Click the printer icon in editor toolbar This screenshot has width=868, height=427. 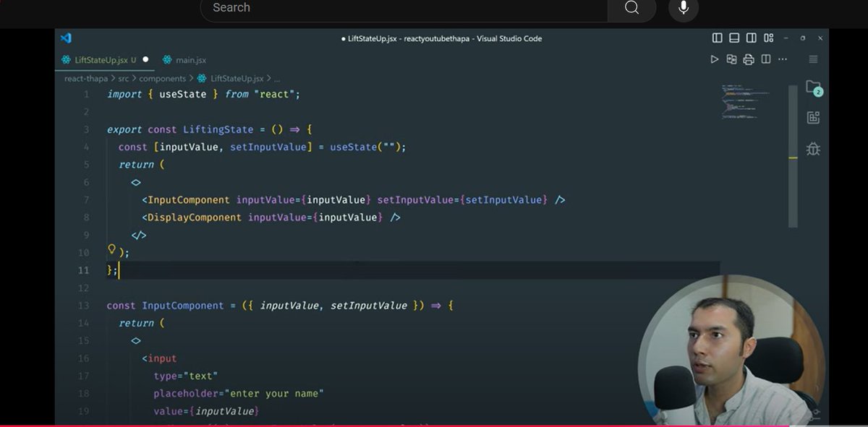click(x=749, y=59)
